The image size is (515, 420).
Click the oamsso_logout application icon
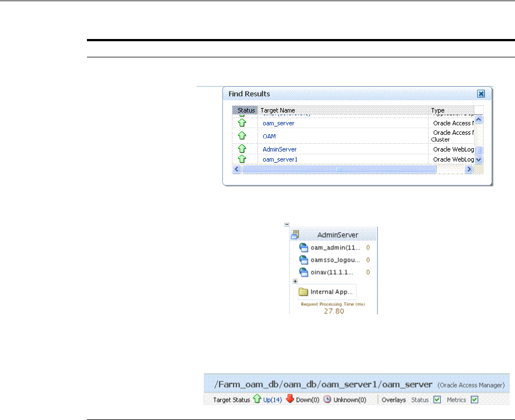tap(303, 260)
